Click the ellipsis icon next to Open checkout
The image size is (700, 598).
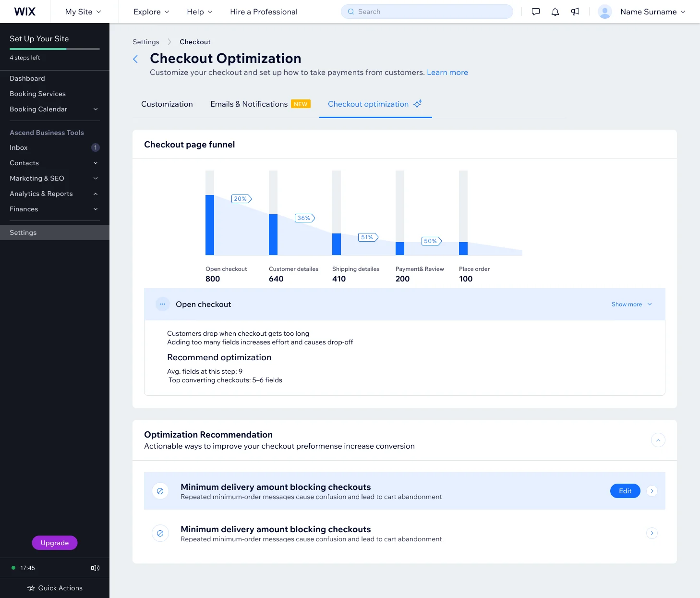coord(163,304)
